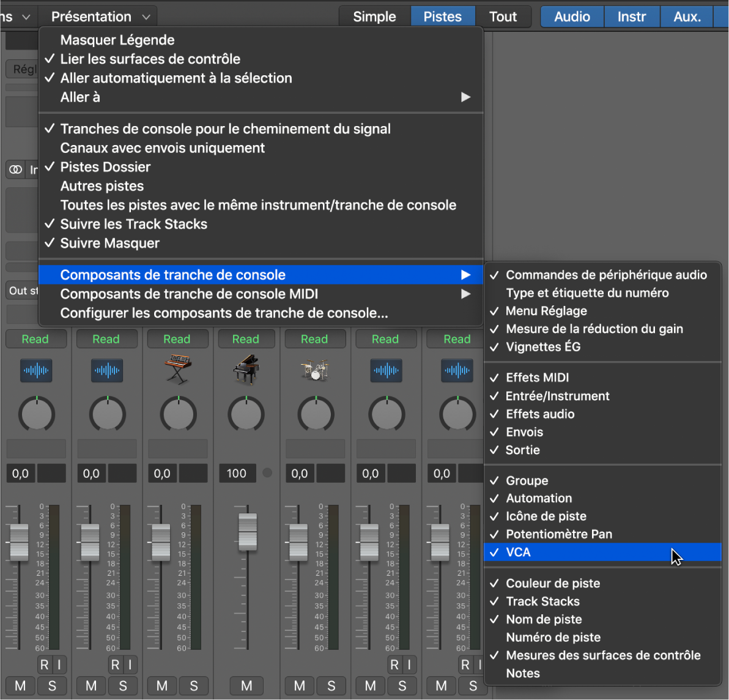Solo the sixth channel strip
The image size is (729, 700).
402,685
